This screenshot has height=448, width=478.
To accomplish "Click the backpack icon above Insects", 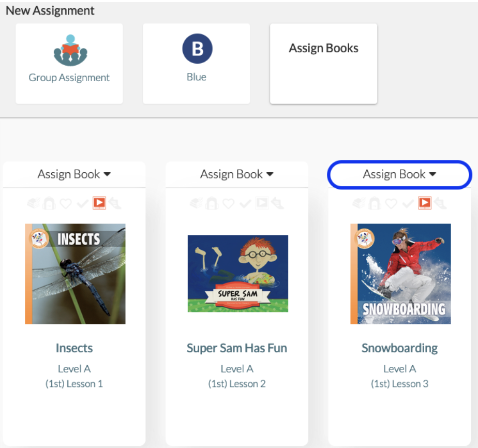I will pyautogui.click(x=49, y=203).
